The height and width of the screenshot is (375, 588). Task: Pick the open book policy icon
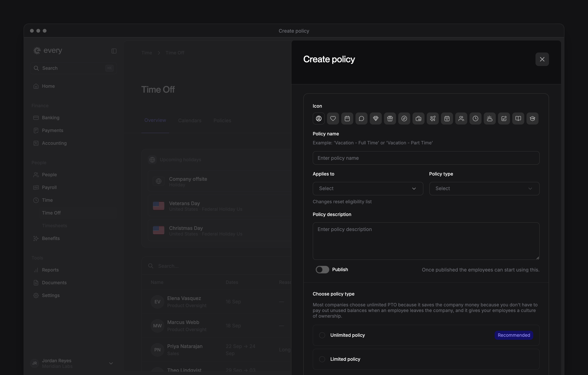[x=518, y=118]
